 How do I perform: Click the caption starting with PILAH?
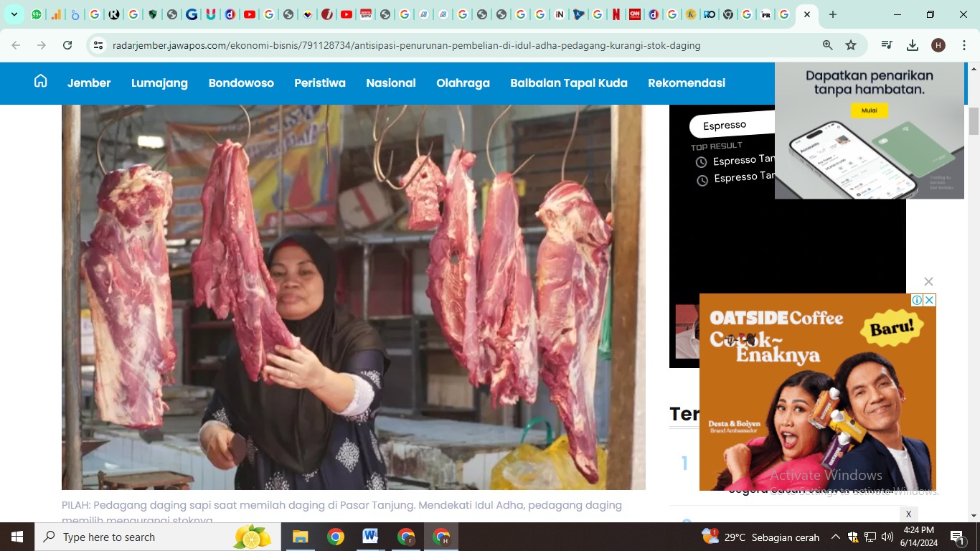point(341,512)
